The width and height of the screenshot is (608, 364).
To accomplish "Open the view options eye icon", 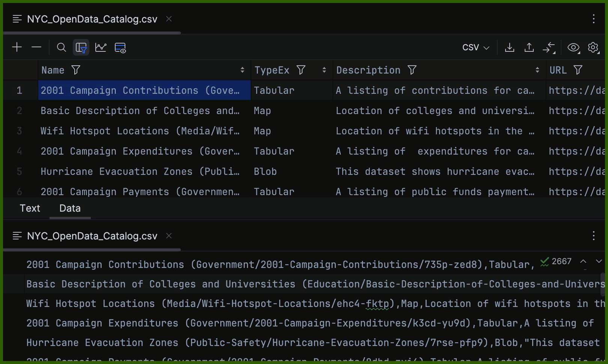I will click(573, 48).
